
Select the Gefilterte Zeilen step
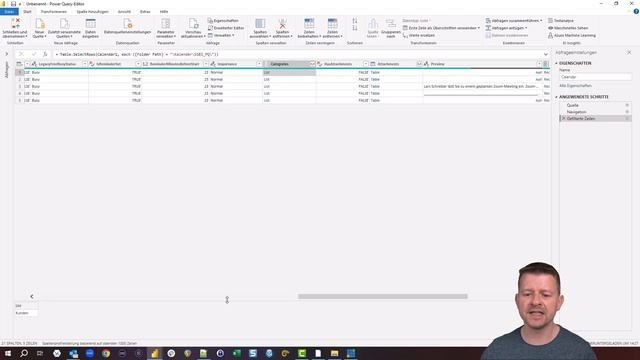595,118
